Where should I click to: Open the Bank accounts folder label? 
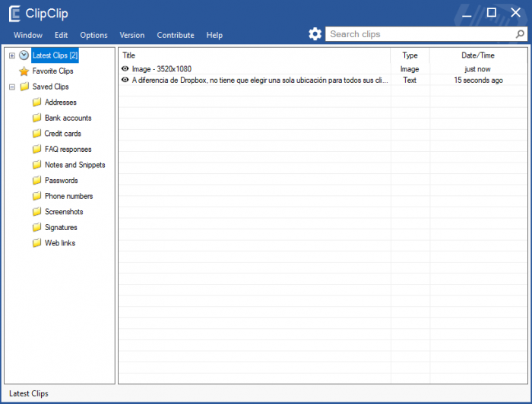(x=68, y=118)
